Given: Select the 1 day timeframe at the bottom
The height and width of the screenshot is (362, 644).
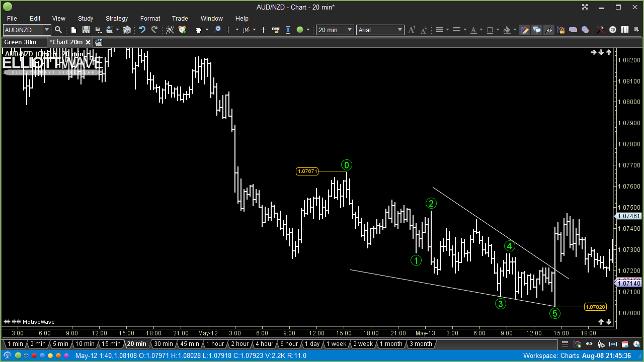Looking at the screenshot, I should pos(312,344).
